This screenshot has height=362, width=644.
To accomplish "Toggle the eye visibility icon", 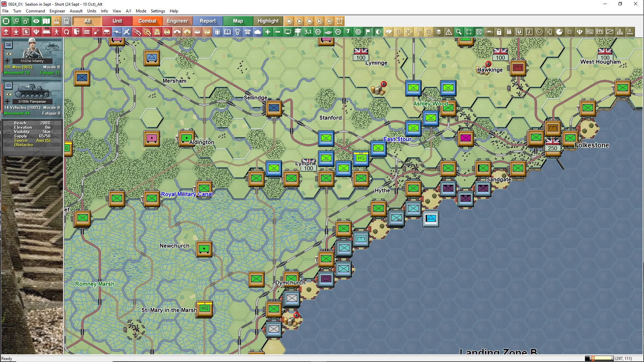I will 36,21.
